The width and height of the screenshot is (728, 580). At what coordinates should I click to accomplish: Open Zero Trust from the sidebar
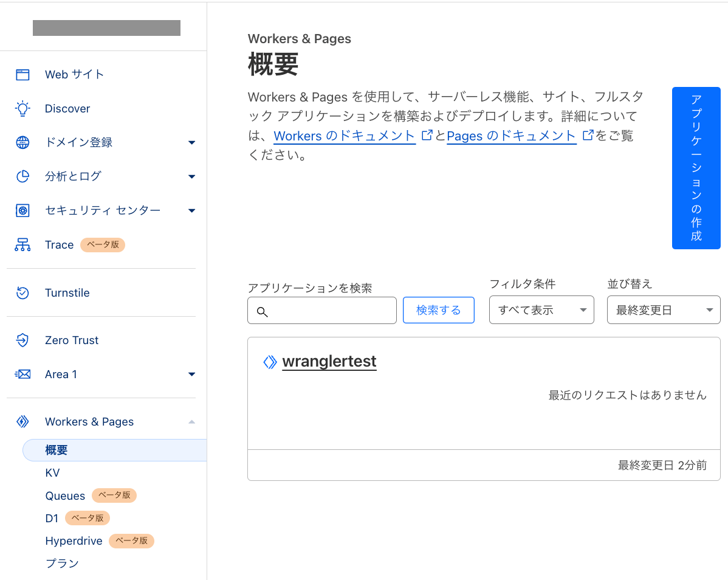[72, 340]
